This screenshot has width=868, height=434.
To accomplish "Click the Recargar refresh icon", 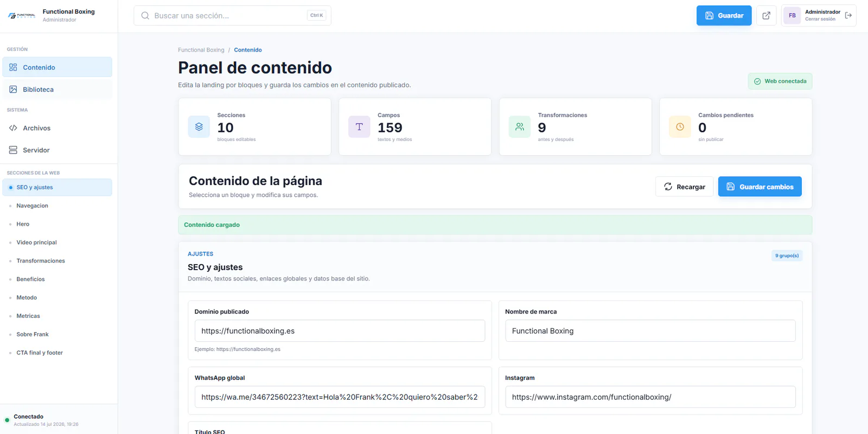I will (668, 187).
